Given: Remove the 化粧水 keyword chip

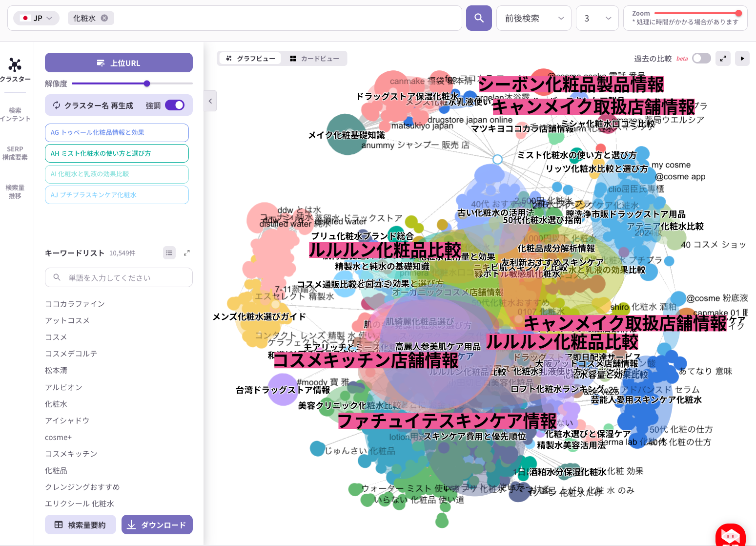Looking at the screenshot, I should [x=104, y=18].
